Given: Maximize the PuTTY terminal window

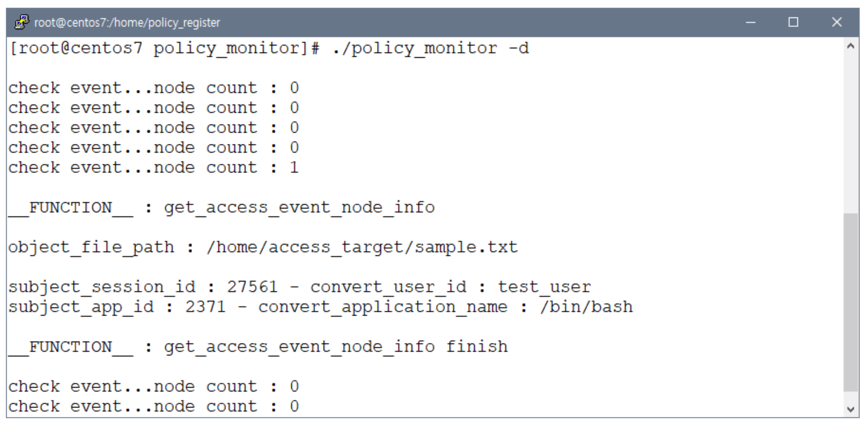Looking at the screenshot, I should pos(793,23).
